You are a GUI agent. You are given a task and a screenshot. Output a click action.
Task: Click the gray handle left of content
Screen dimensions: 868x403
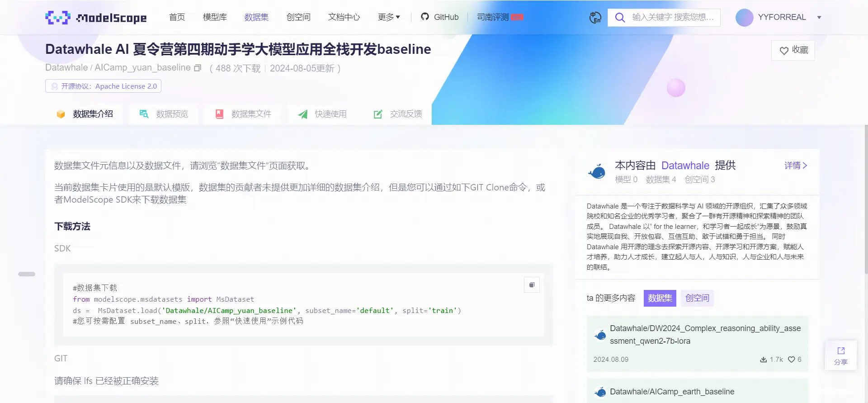(27, 274)
